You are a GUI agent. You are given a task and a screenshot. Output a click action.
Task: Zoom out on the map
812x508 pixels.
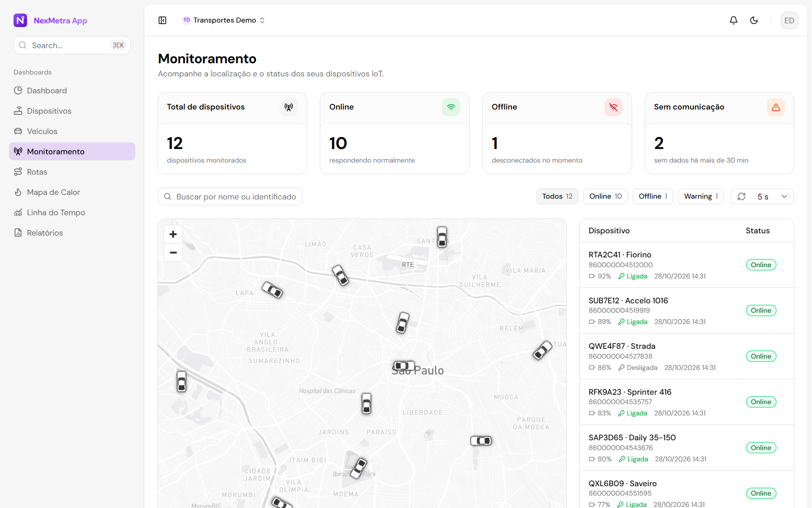[x=173, y=252]
